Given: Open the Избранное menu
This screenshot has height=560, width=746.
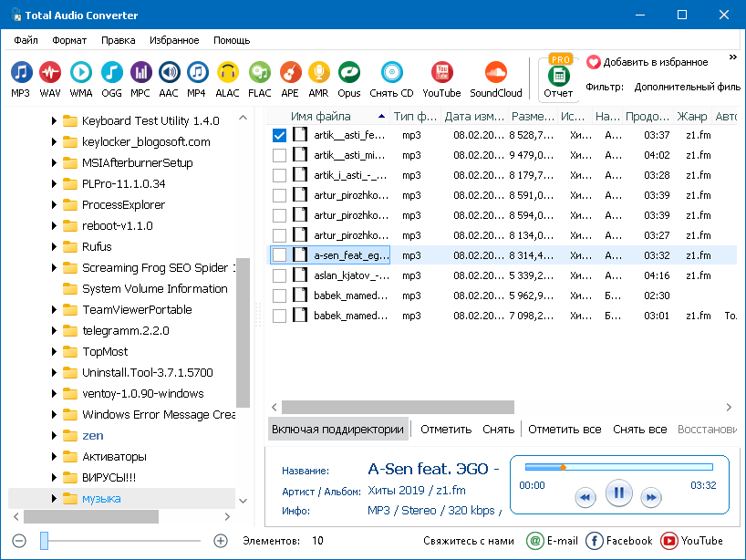Looking at the screenshot, I should tap(174, 40).
